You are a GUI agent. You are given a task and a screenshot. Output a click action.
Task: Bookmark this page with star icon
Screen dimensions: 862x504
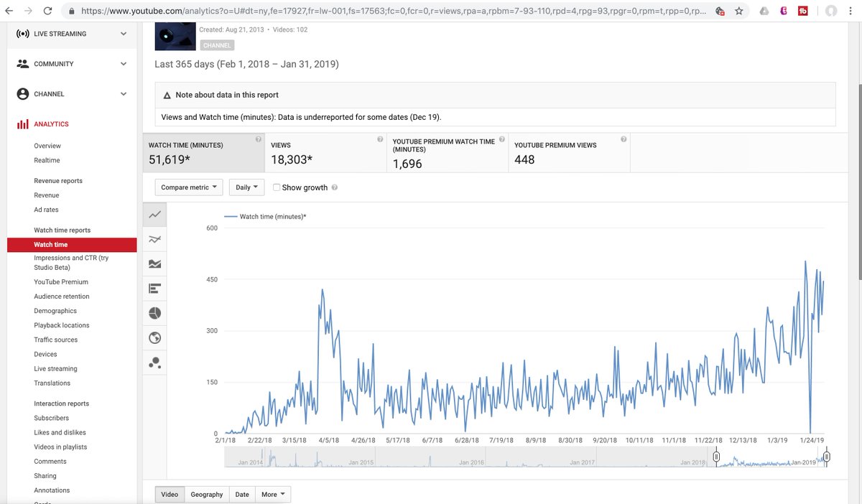click(x=738, y=11)
